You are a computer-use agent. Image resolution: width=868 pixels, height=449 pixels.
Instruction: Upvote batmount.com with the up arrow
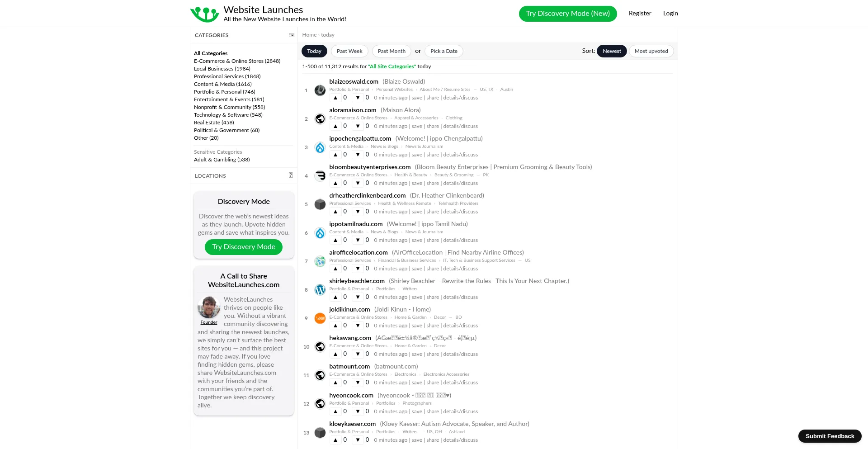click(335, 383)
